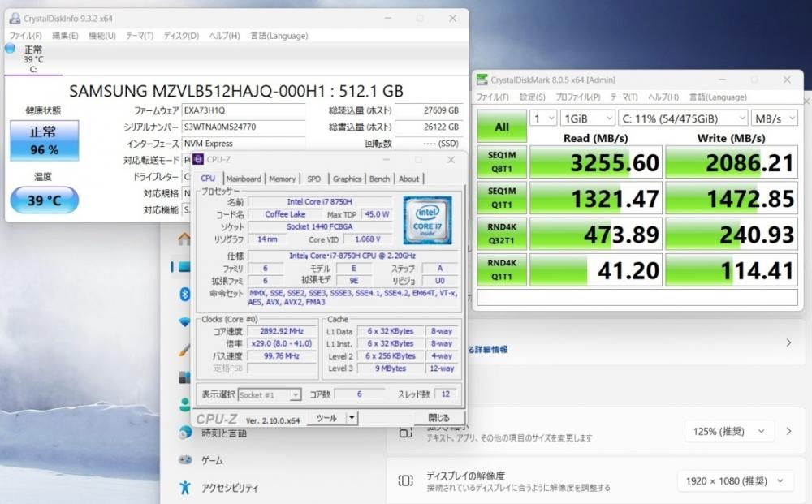Open the network Wi-Fi icon in Settings sidebar
This screenshot has height=504, width=812.
(x=185, y=322)
